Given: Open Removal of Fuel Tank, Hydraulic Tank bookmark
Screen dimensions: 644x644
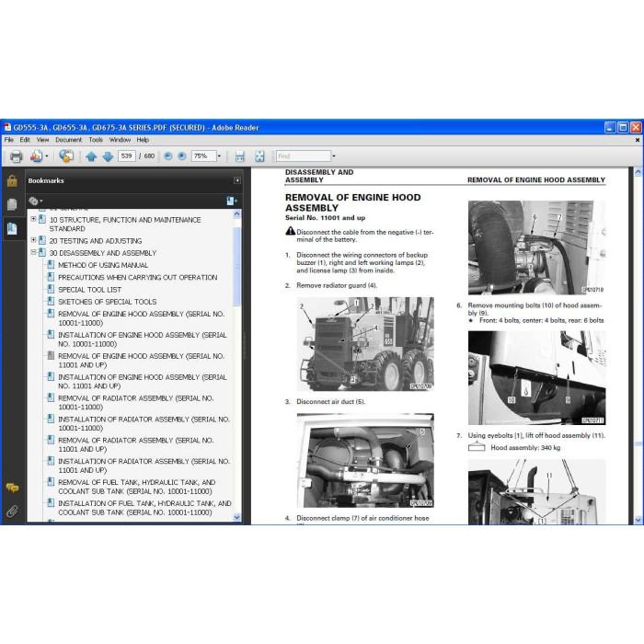Looking at the screenshot, I should [x=137, y=487].
